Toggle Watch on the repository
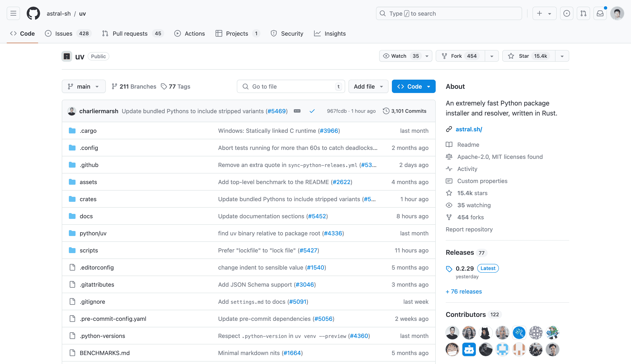Viewport: 631px width, 364px height. (399, 56)
